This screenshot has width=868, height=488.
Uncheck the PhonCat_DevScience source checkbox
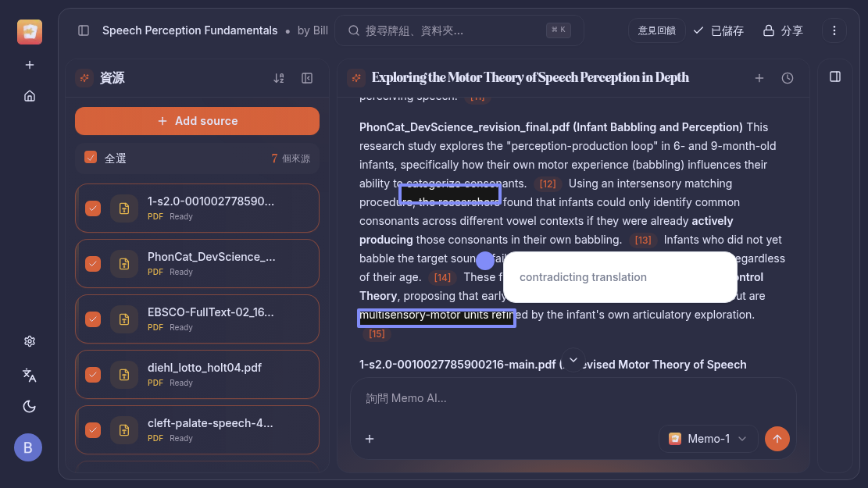[93, 264]
